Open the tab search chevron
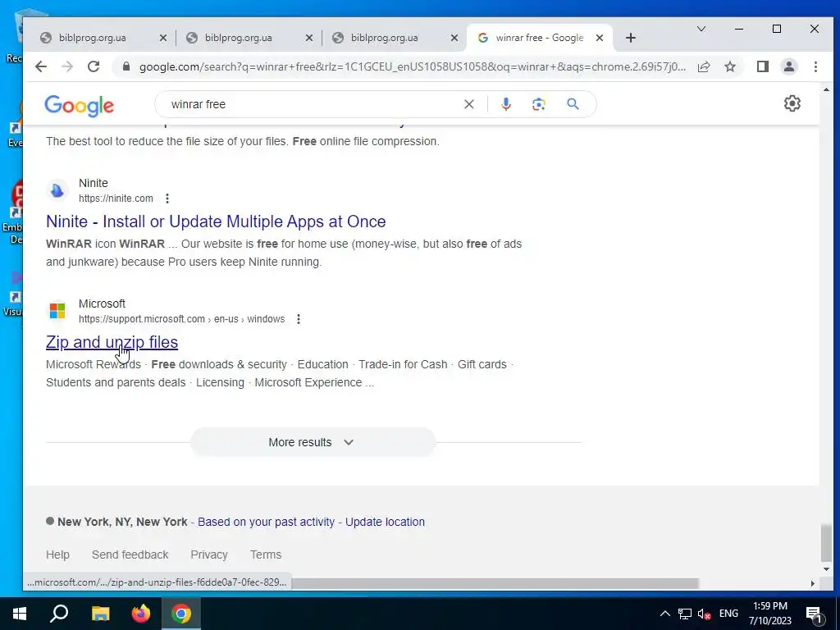This screenshot has width=840, height=630. click(x=701, y=29)
